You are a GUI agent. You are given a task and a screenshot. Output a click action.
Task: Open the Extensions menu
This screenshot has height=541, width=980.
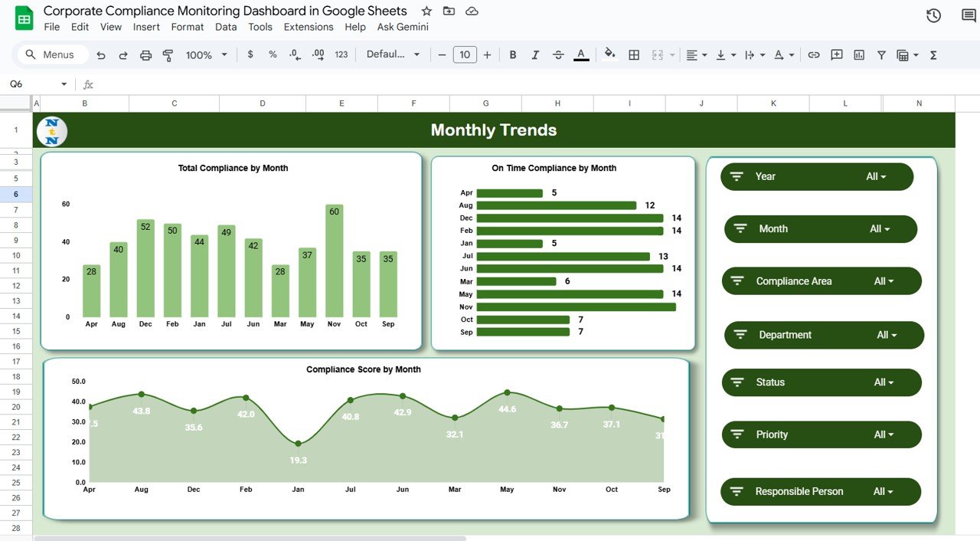point(309,27)
